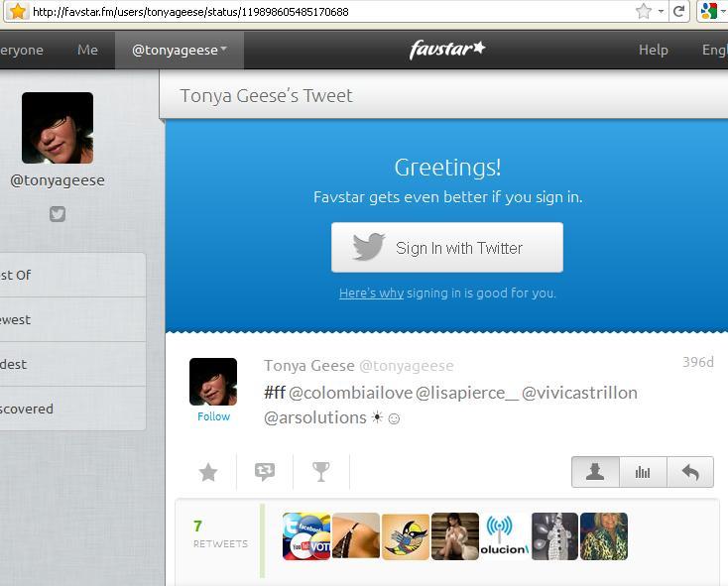
Task: Open the social media logos retweeter avatar
Action: [x=306, y=536]
